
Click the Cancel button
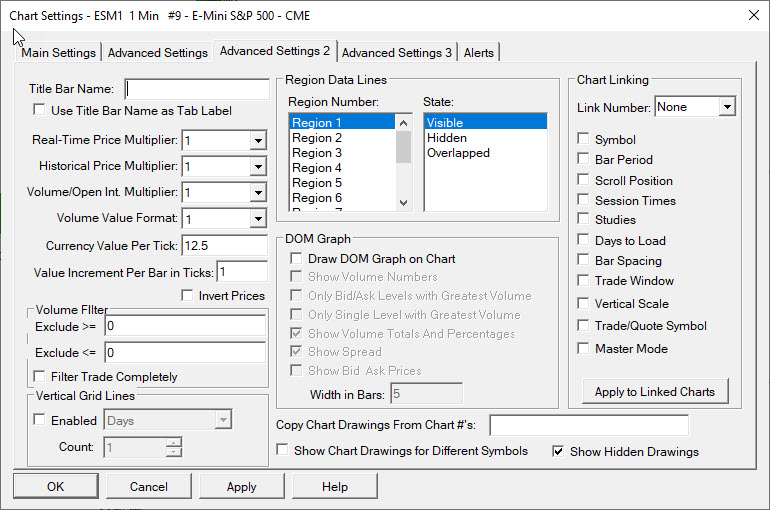coord(148,486)
